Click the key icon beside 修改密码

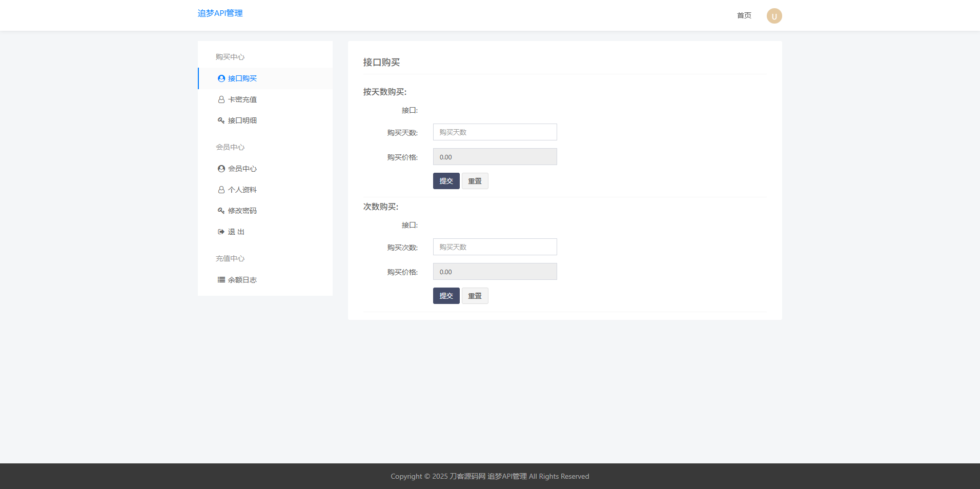coord(221,210)
